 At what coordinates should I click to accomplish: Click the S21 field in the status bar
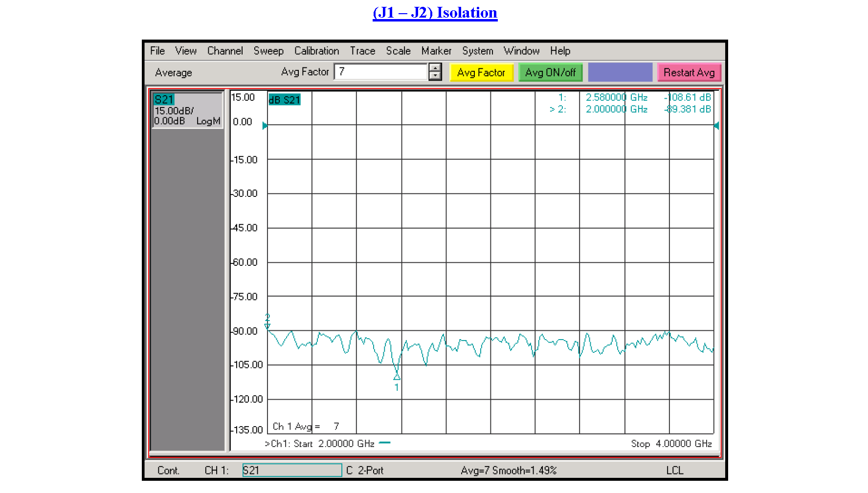[291, 470]
